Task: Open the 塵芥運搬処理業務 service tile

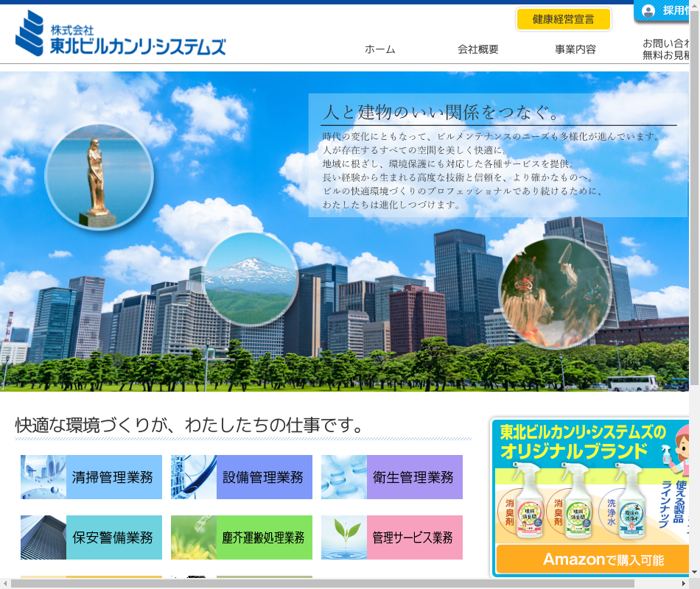Action: point(242,537)
